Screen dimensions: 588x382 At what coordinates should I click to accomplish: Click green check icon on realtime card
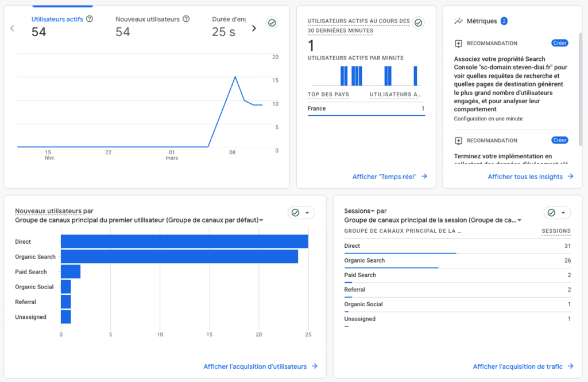[418, 23]
